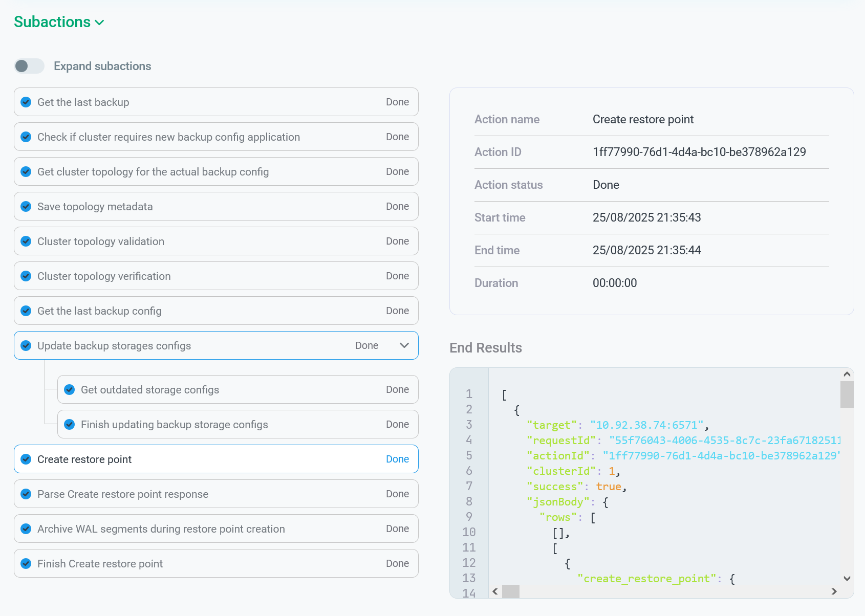Screen dimensions: 865x616
Task: Click checkmark icon for Cluster topology validation
Action: tap(26, 241)
